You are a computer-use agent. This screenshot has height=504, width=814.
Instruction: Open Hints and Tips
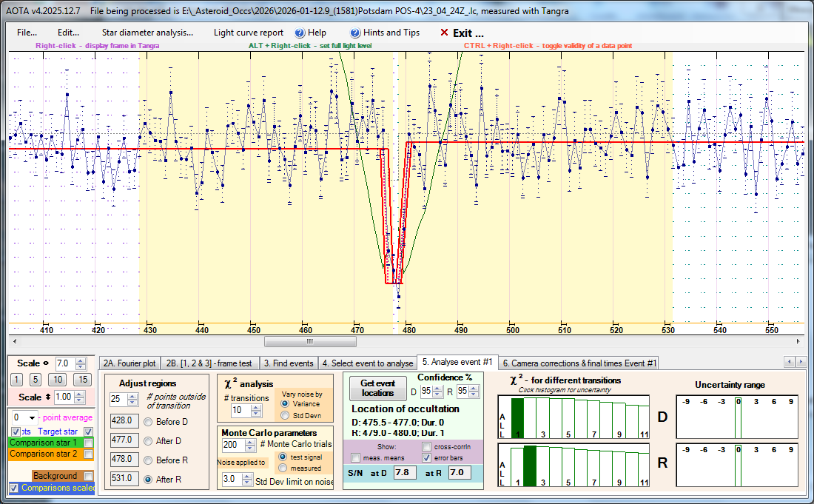coord(385,33)
